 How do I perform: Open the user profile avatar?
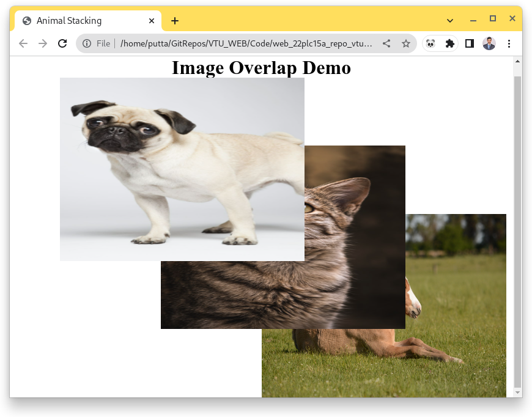(489, 43)
